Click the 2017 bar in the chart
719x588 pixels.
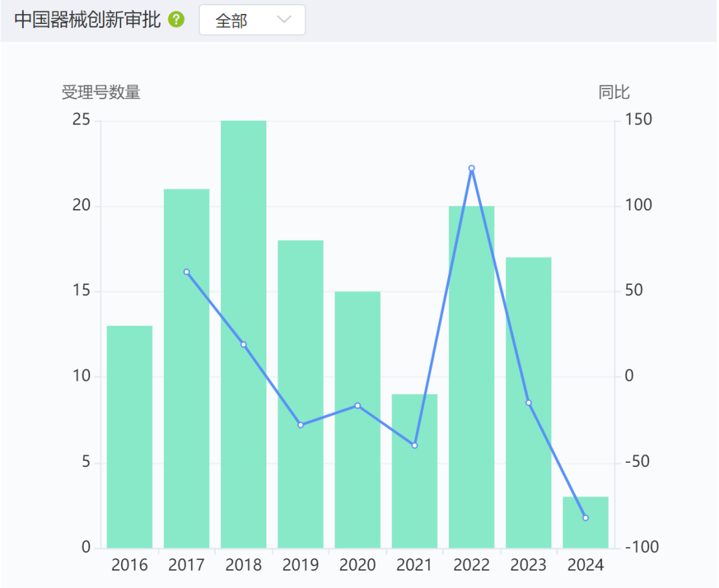pos(186,368)
